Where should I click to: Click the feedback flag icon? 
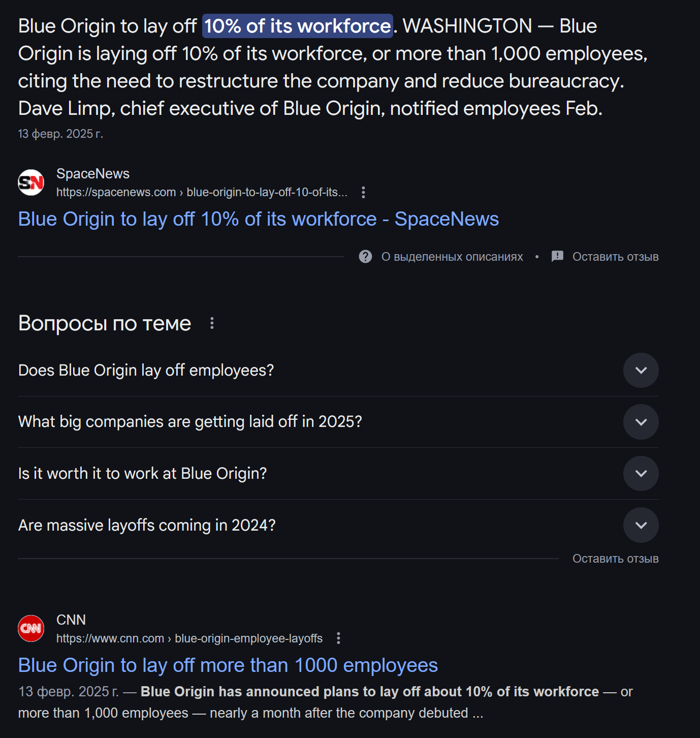pyautogui.click(x=557, y=256)
